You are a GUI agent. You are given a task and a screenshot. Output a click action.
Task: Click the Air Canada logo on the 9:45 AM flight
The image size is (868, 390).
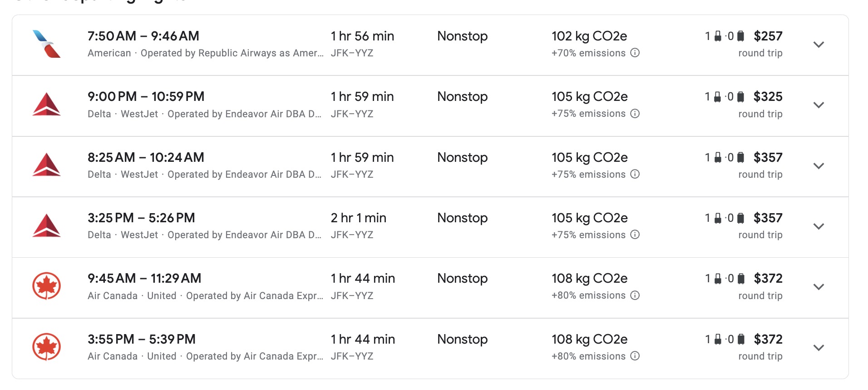(45, 286)
